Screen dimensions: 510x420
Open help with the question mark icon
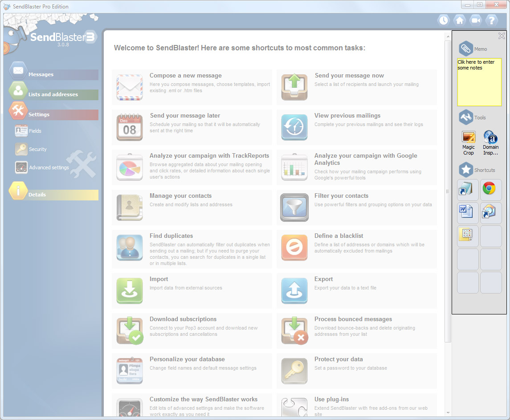(492, 20)
